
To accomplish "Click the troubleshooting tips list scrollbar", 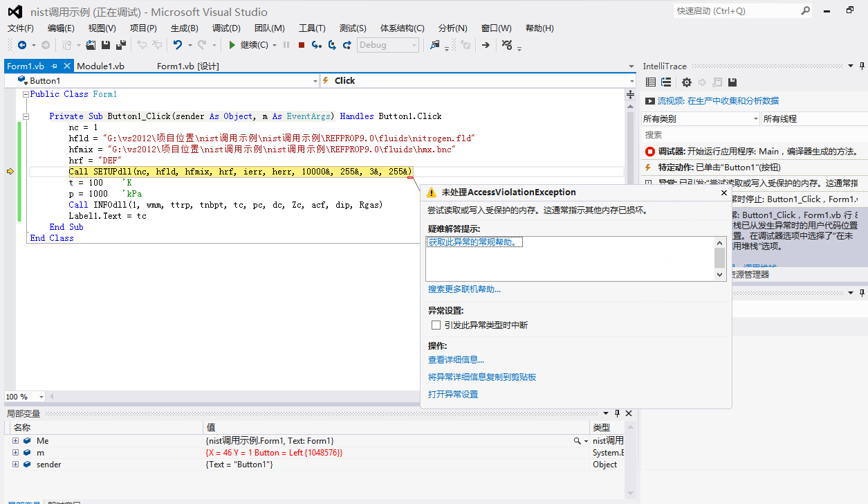I will click(x=719, y=258).
